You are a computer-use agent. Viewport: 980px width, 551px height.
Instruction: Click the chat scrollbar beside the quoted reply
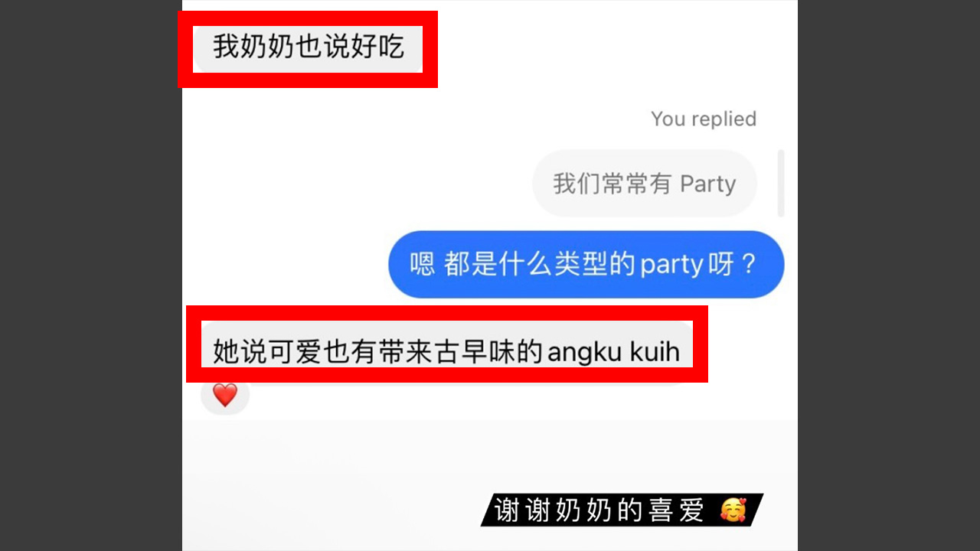(781, 183)
